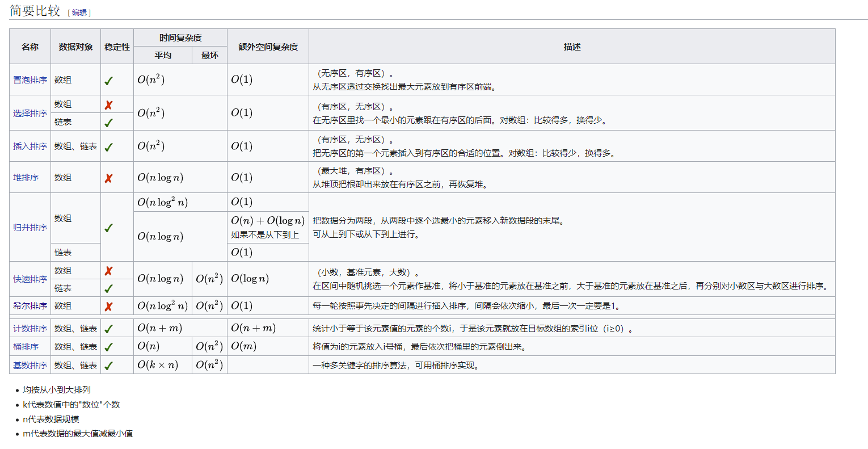Click the red cross in the 堆排序 row

pyautogui.click(x=108, y=178)
